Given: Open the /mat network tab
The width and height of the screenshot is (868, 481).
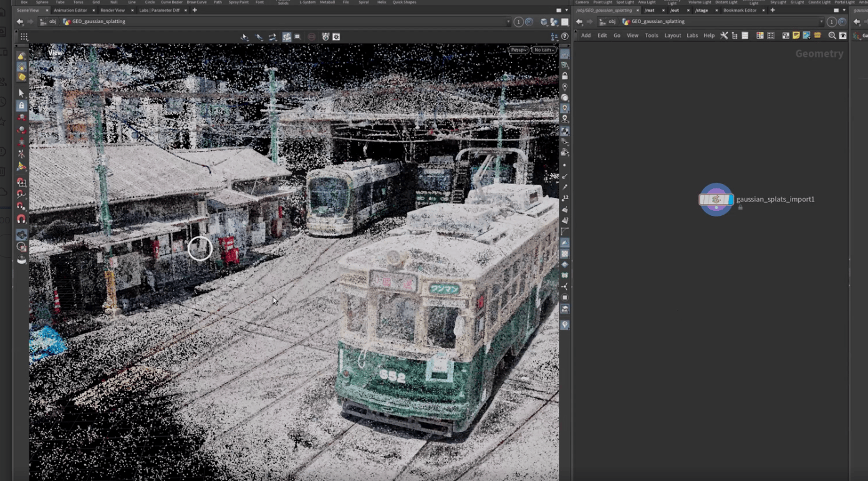Looking at the screenshot, I should tap(650, 11).
